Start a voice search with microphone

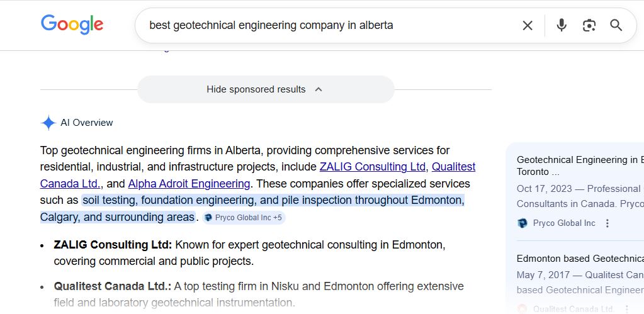(562, 25)
